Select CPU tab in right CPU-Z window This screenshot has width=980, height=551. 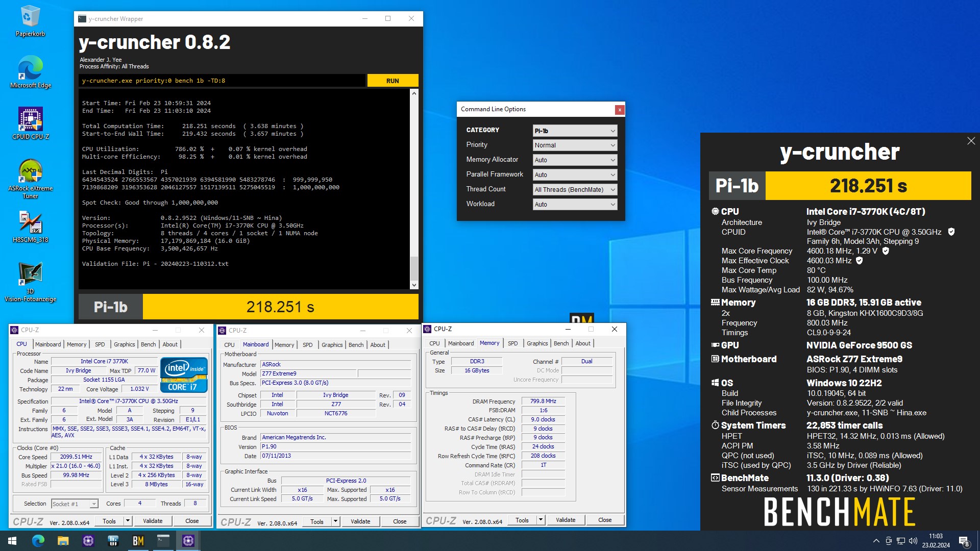pyautogui.click(x=434, y=343)
